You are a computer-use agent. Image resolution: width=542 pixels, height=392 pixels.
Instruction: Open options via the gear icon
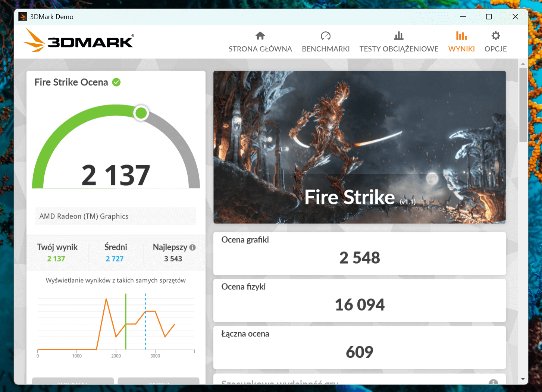pyautogui.click(x=495, y=36)
